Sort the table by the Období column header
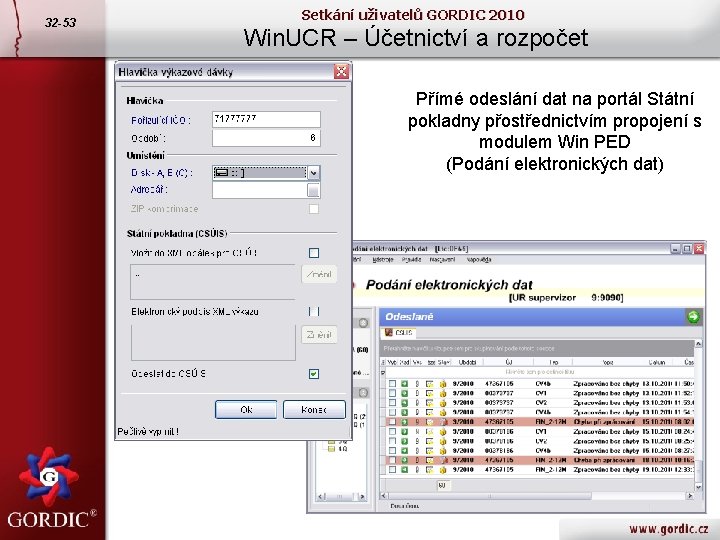This screenshot has width=720, height=540. (467, 362)
